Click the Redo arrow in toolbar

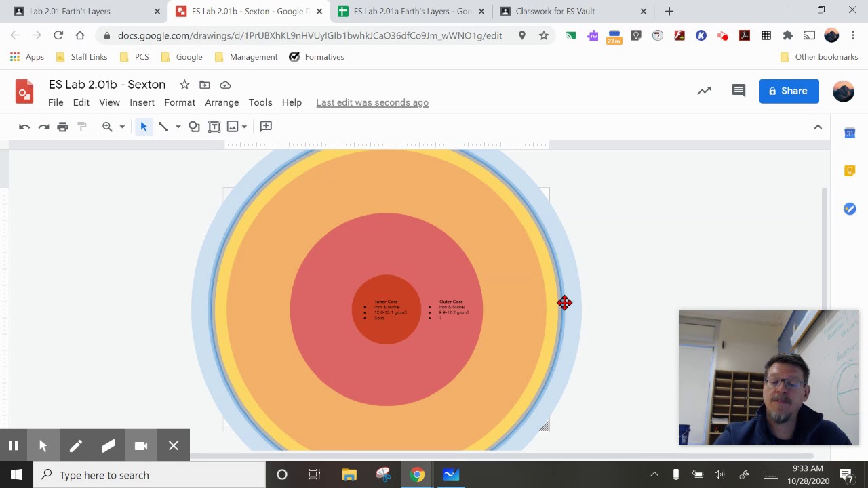click(43, 127)
